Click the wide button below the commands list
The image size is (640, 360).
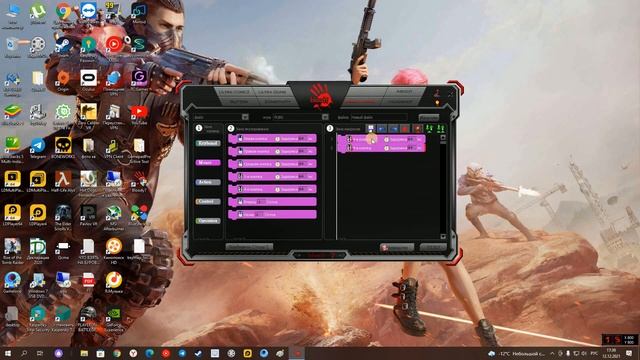coord(249,247)
